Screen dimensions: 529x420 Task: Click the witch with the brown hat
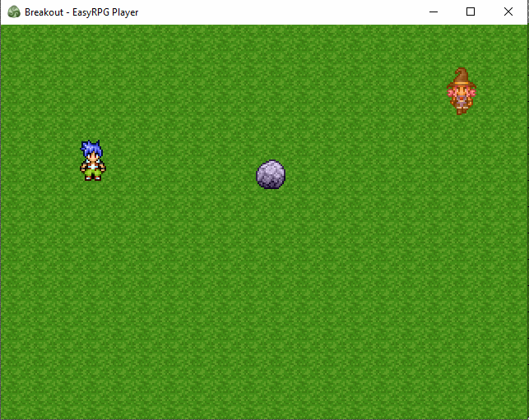coord(462,91)
